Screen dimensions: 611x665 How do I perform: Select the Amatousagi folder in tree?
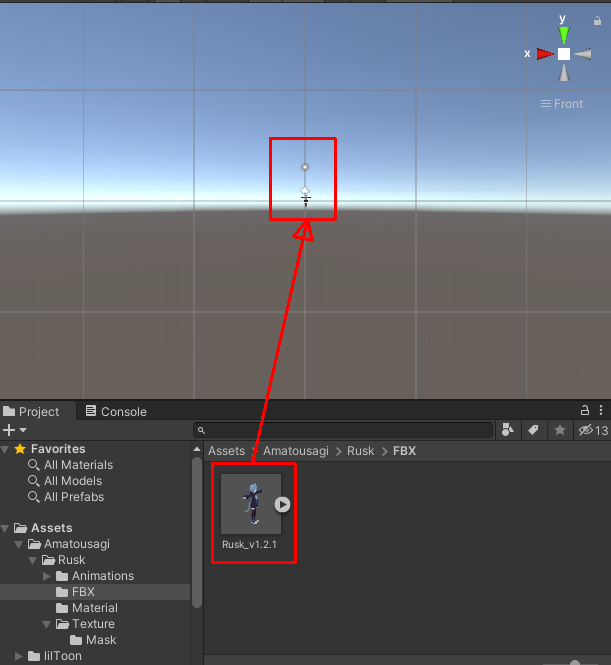coord(69,544)
